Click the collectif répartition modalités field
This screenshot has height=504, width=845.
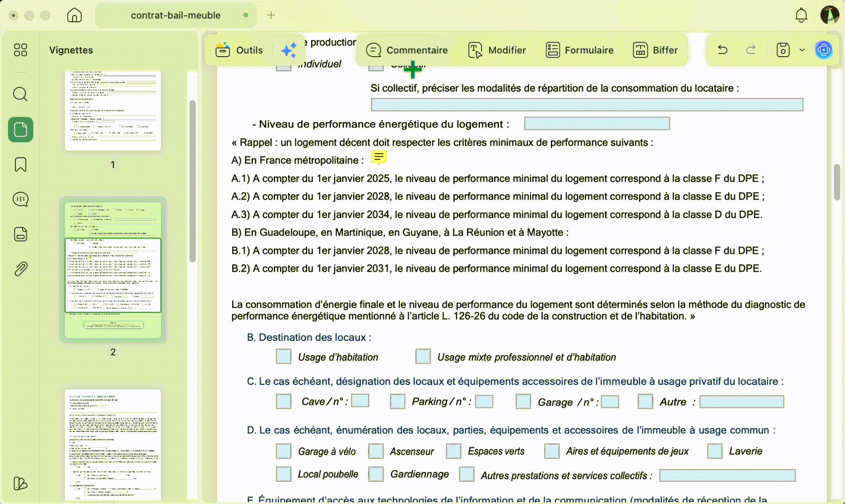(587, 105)
